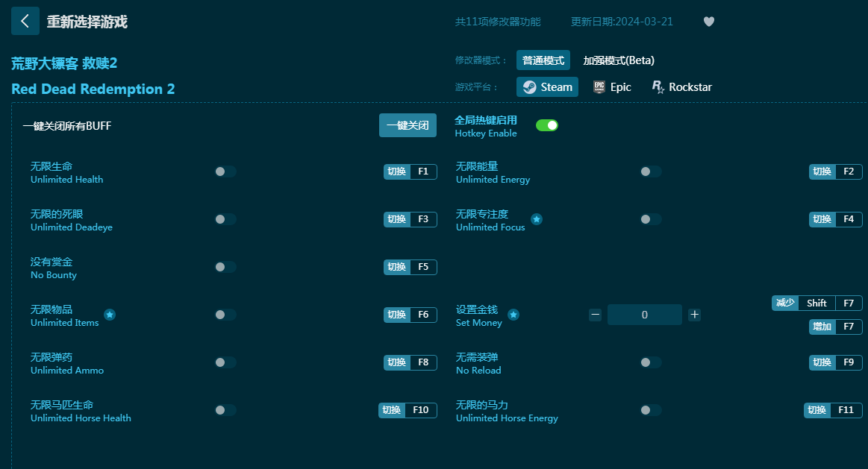The image size is (868, 469).
Task: Decrease money with the minus button
Action: [595, 315]
